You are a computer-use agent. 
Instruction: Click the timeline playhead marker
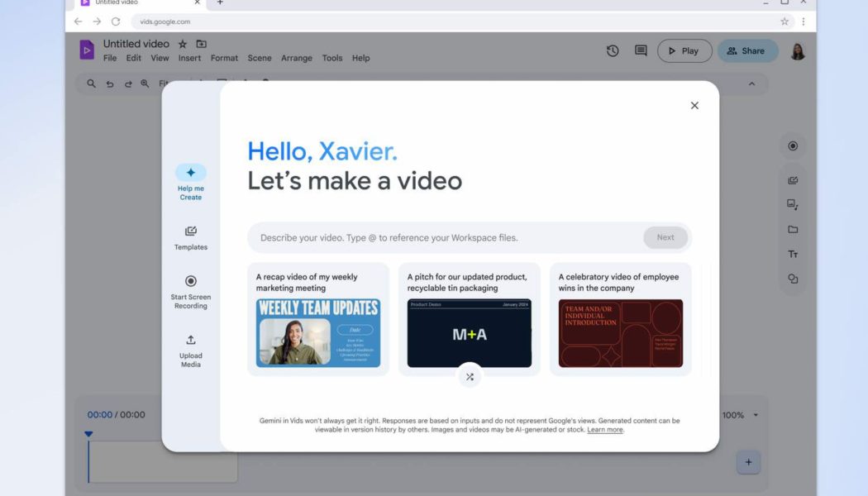(88, 433)
